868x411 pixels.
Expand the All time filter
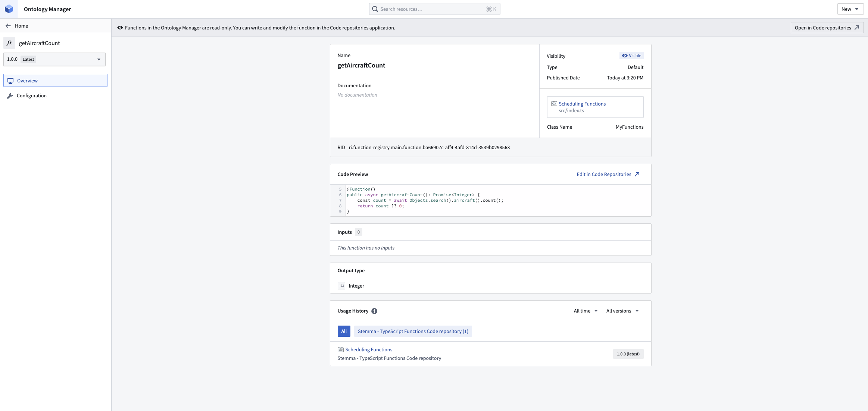586,311
